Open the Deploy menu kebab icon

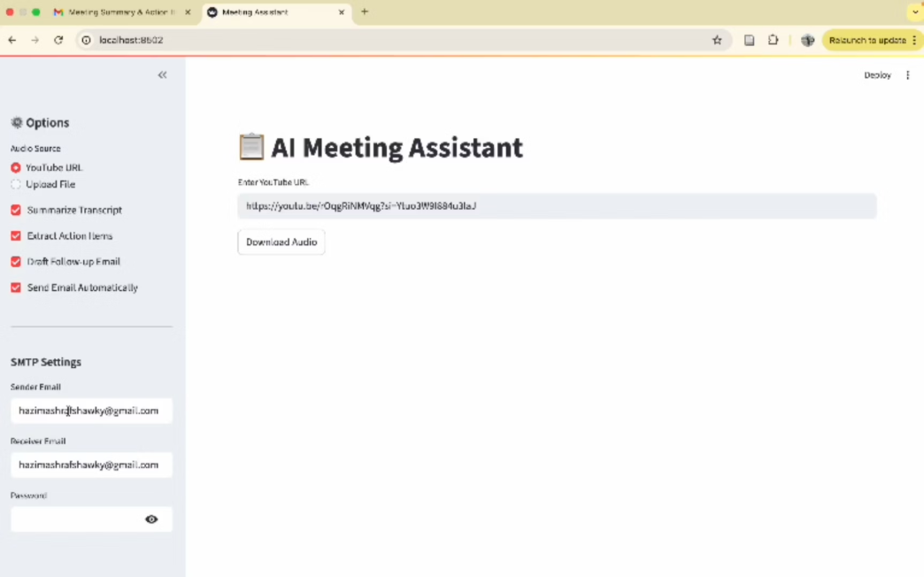[907, 75]
